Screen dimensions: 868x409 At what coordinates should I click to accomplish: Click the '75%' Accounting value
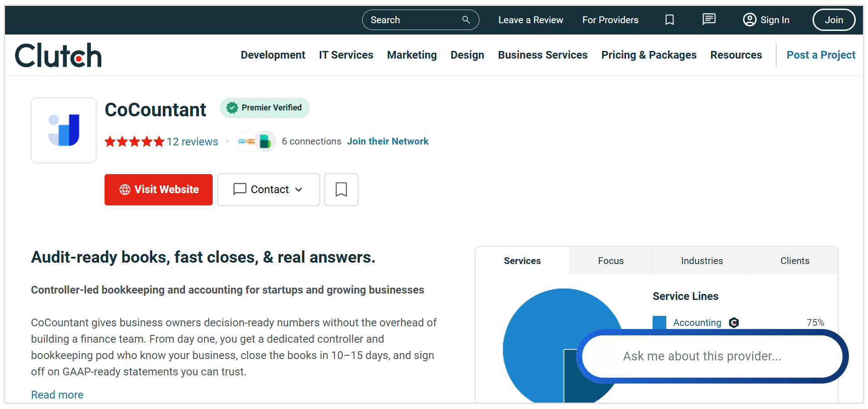815,323
